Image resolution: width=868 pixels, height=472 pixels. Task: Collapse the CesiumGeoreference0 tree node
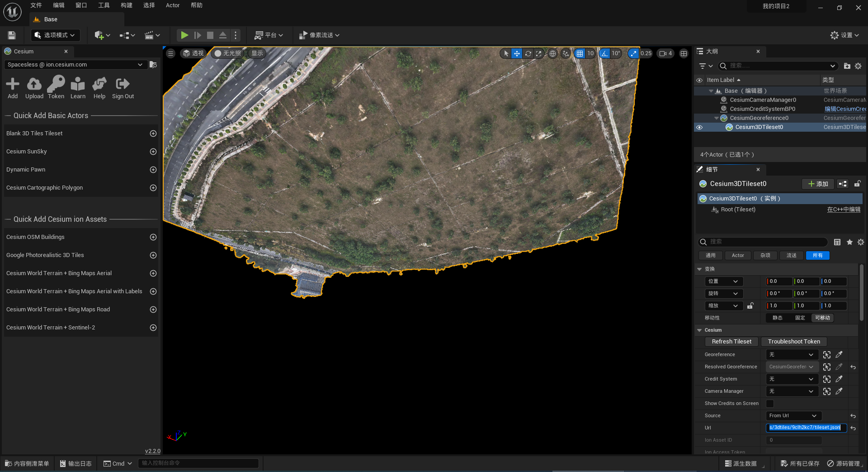(716, 118)
